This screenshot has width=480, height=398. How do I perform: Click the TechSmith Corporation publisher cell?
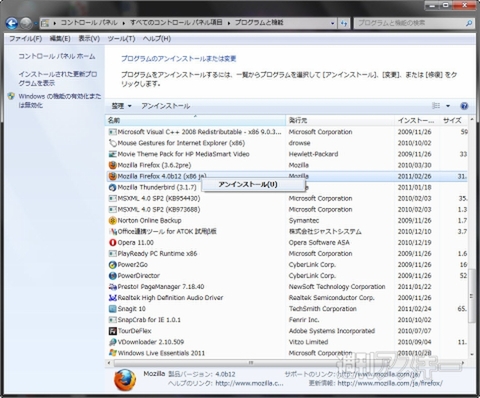(323, 309)
